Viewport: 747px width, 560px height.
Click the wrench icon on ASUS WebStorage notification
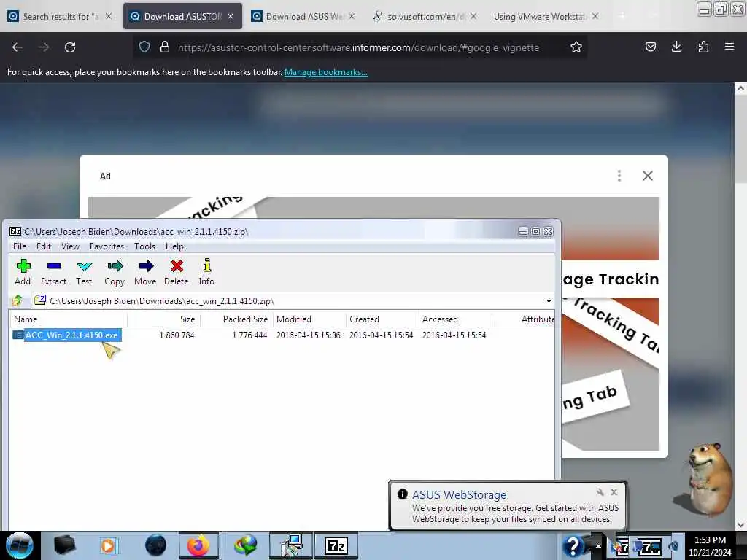[600, 492]
